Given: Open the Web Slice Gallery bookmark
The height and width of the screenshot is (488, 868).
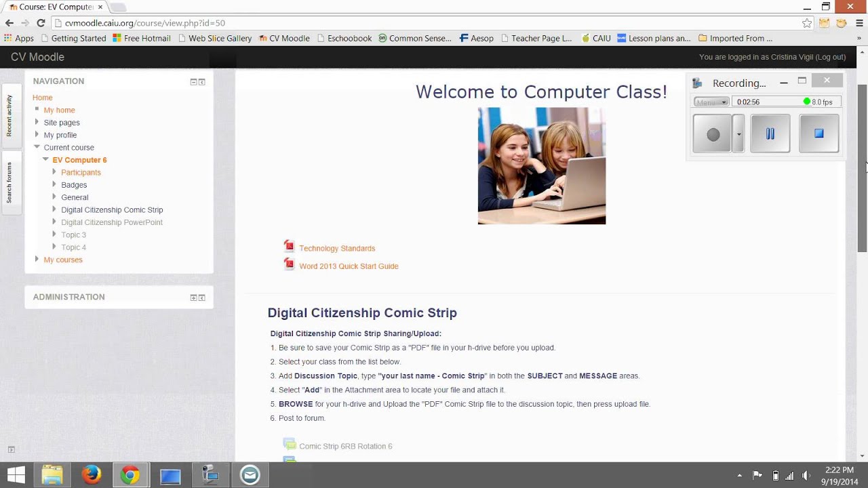Looking at the screenshot, I should [214, 39].
